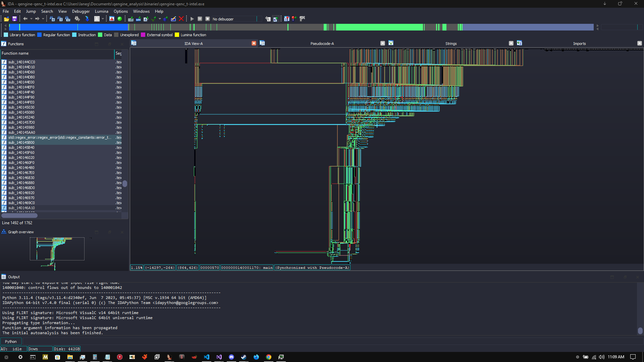Click the Open file toolbar icon

coord(6,19)
